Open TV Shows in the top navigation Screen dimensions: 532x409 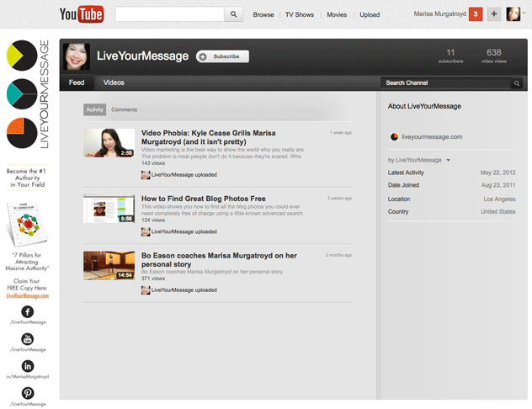pyautogui.click(x=300, y=14)
